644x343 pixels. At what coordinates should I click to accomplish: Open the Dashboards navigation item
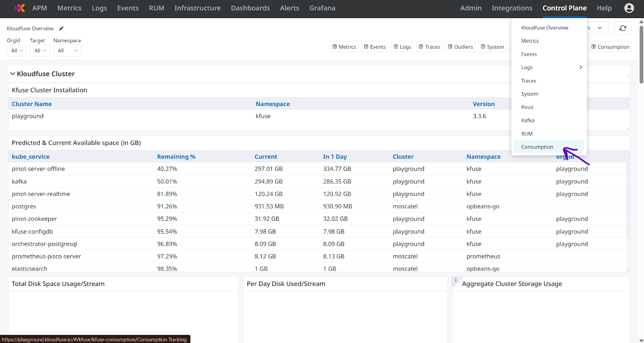[x=250, y=8]
